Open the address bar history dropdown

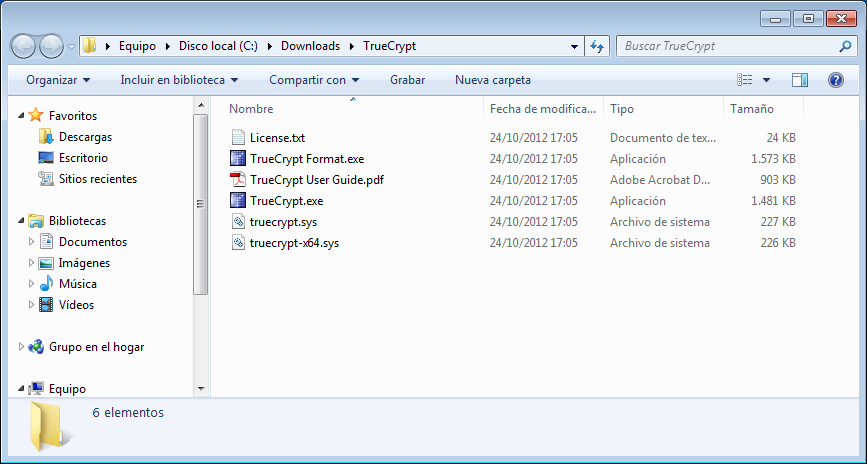coord(574,46)
